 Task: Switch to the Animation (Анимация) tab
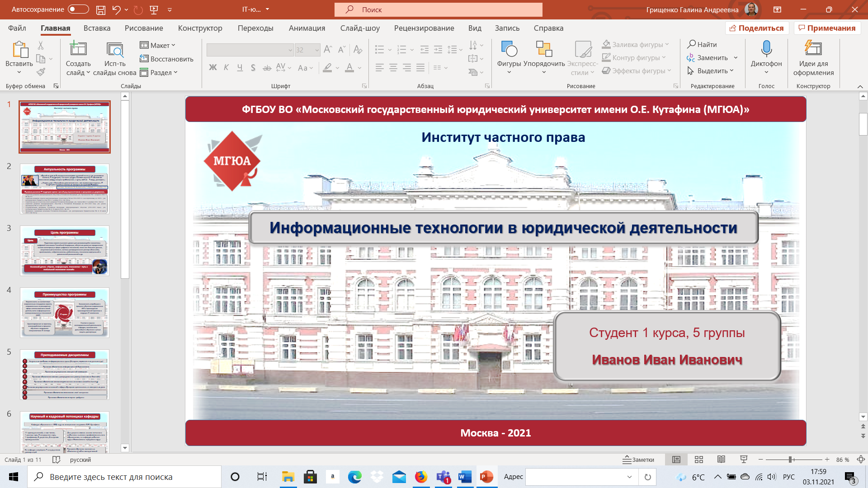tap(307, 28)
